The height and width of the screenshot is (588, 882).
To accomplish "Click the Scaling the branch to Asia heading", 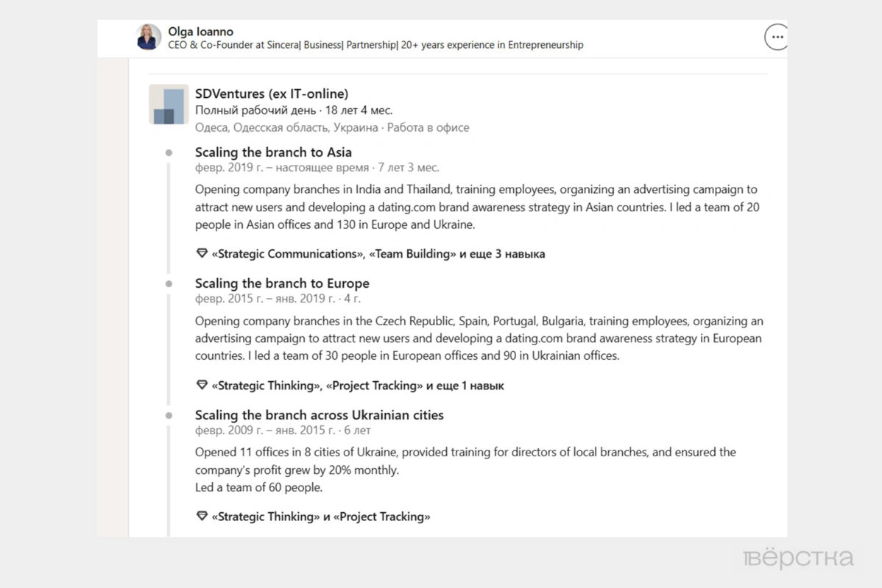I will coord(273,152).
